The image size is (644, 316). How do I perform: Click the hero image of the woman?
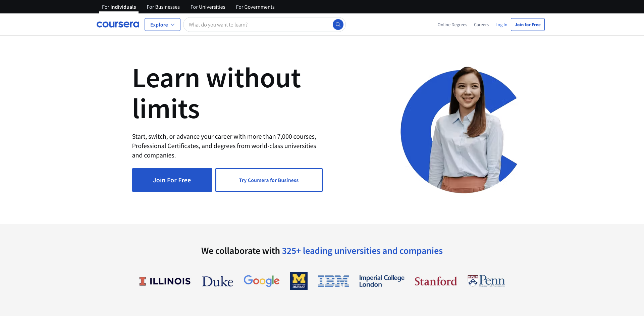point(459,130)
